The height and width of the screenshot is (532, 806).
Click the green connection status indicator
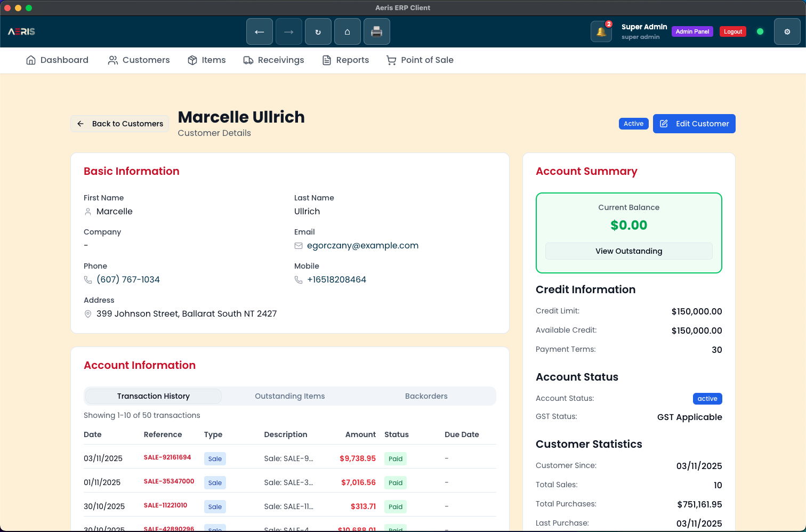coord(760,32)
